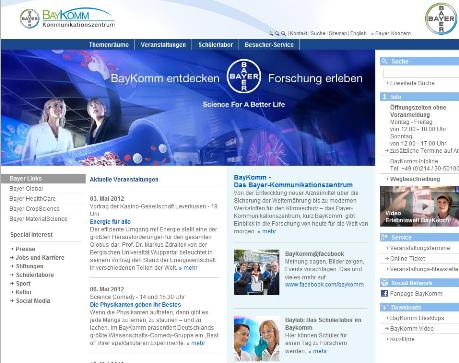Open the Veranstaltungen menu
Screen dimensions: 459x363
163,45
